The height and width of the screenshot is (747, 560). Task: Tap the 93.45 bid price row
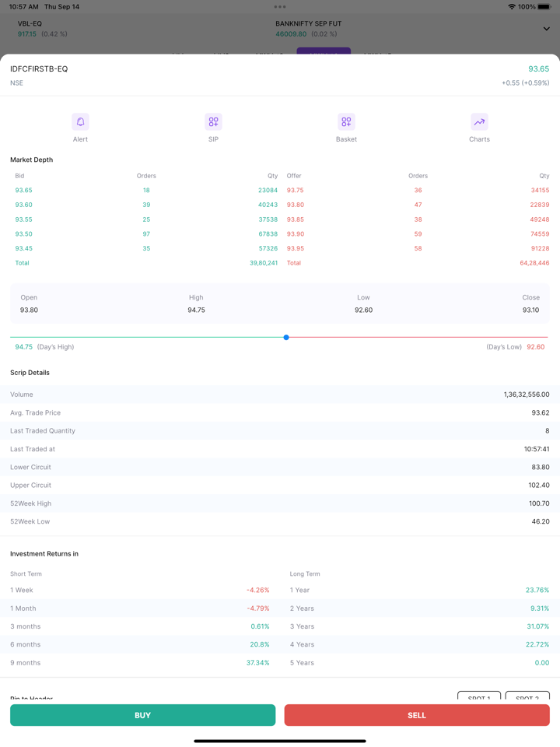24,248
